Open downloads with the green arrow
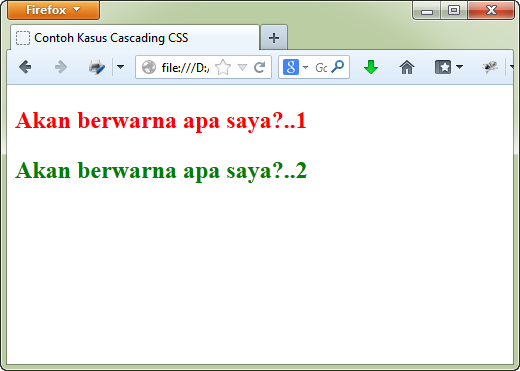The image size is (520, 371). [371, 67]
